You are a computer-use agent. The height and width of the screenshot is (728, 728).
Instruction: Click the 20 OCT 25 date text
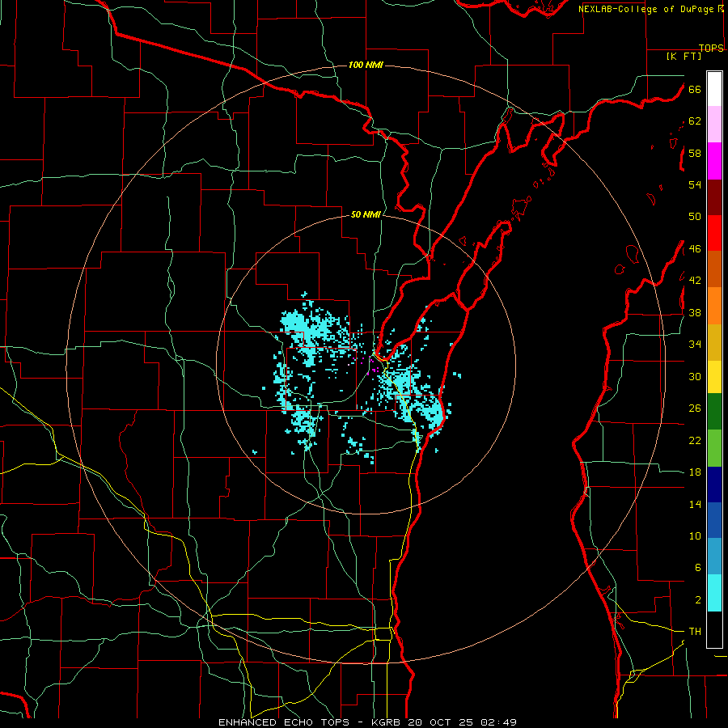(x=441, y=722)
